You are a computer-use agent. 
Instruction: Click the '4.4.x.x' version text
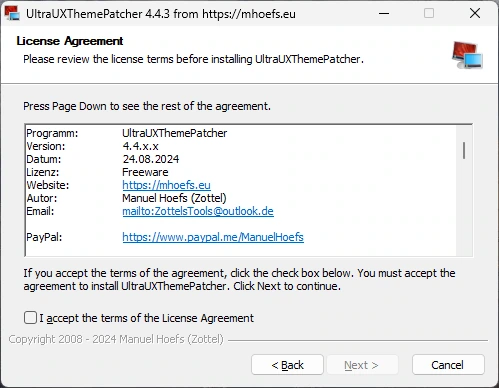140,146
